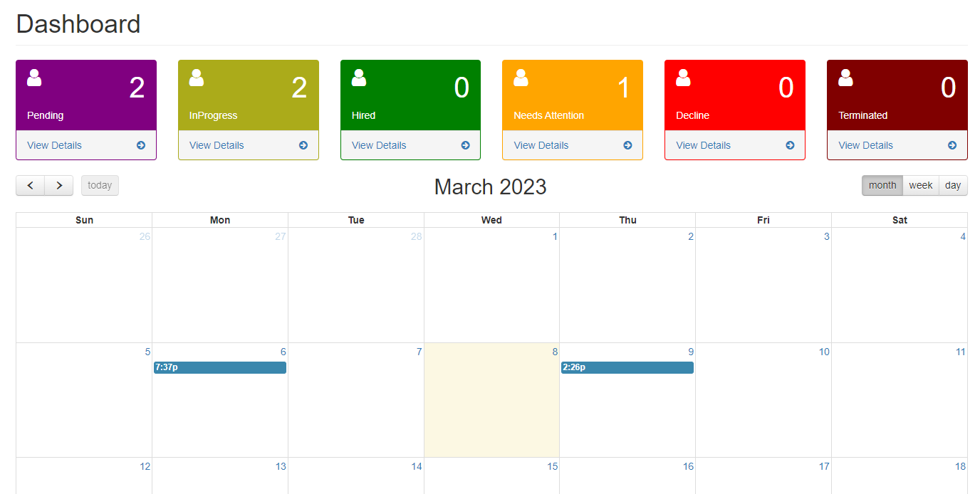Click the day number 18 in calendar
This screenshot has height=494, width=980.
(960, 466)
